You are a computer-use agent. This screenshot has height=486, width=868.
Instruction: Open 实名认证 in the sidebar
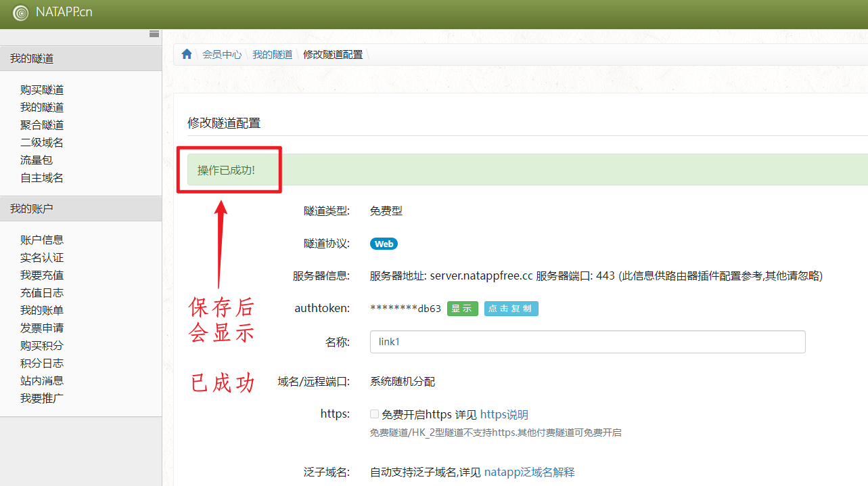click(42, 257)
